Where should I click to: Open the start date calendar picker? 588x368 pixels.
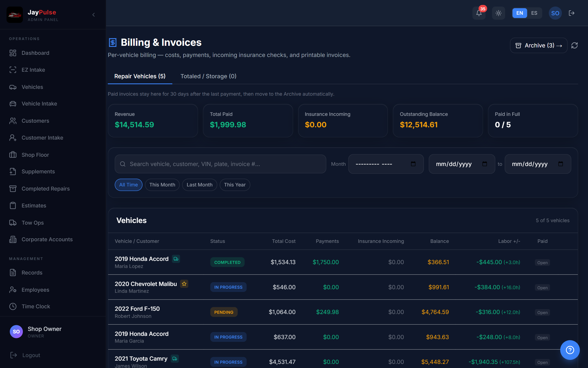click(x=484, y=164)
